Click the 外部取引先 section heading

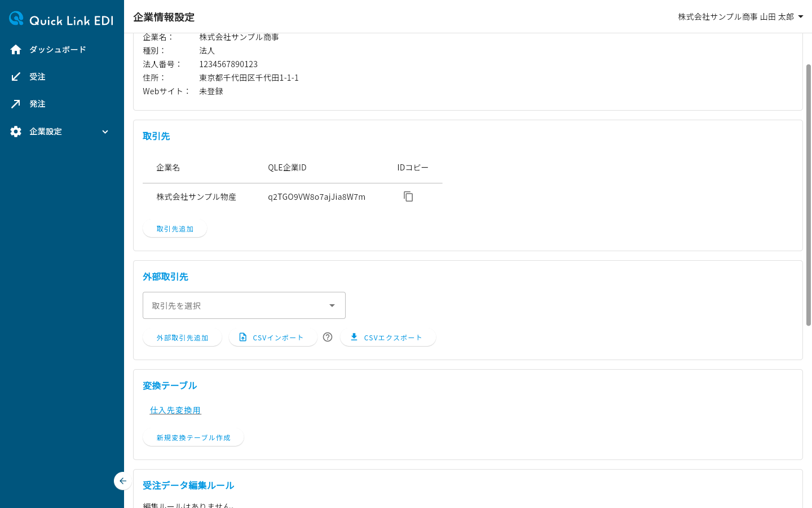tap(165, 277)
